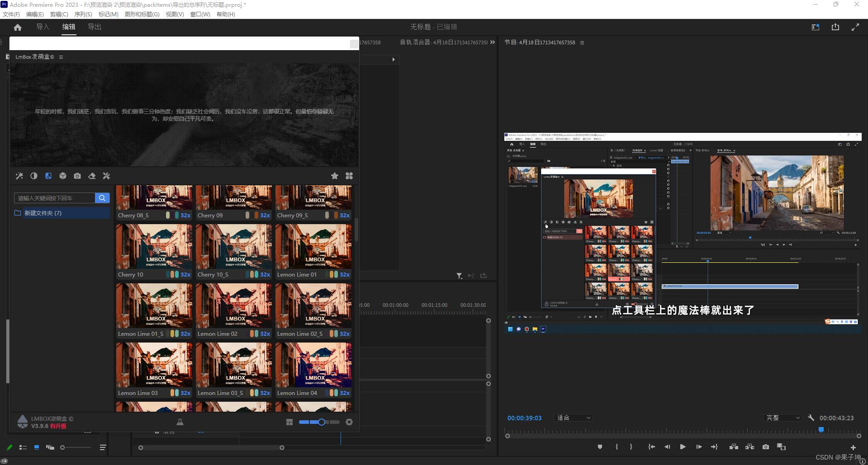Viewport: 868px width, 465px height.
Task: Expand the panel overflow chevrons near 音轨混合器
Action: point(493,42)
